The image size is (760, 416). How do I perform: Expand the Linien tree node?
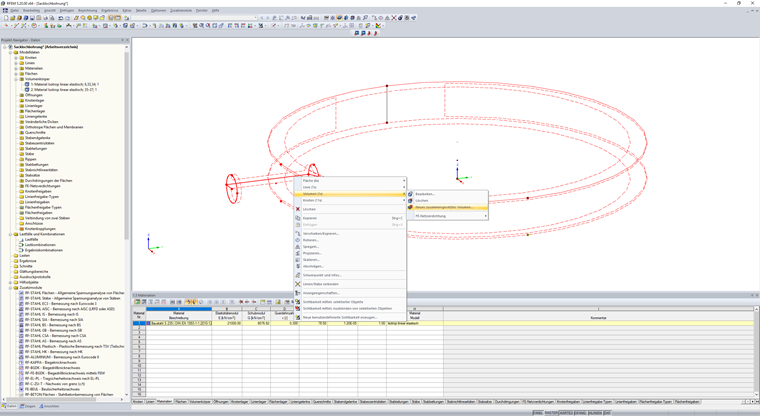coord(16,63)
